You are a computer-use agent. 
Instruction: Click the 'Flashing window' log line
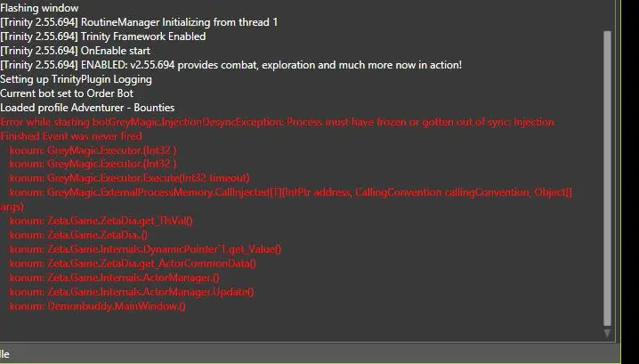[39, 8]
